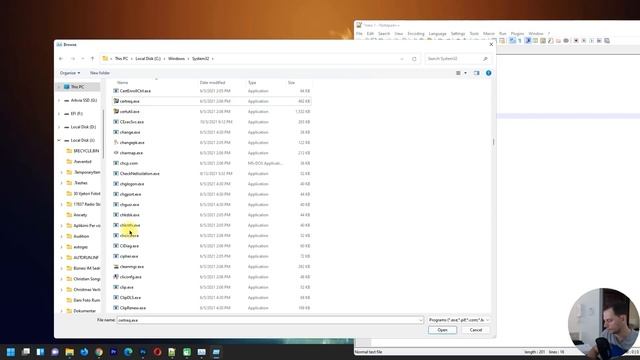
Task: Open the Chat icon on the taskbar
Action: pos(55,352)
